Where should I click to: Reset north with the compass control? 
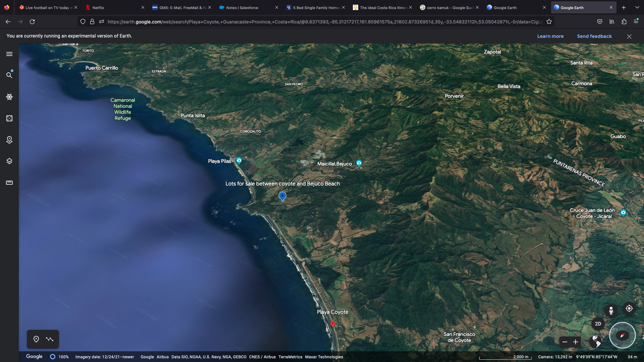622,335
